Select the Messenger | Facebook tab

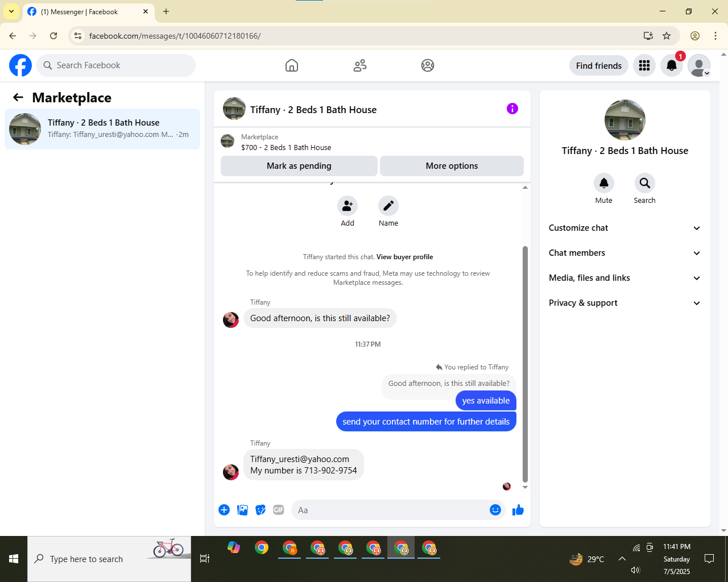pos(88,12)
